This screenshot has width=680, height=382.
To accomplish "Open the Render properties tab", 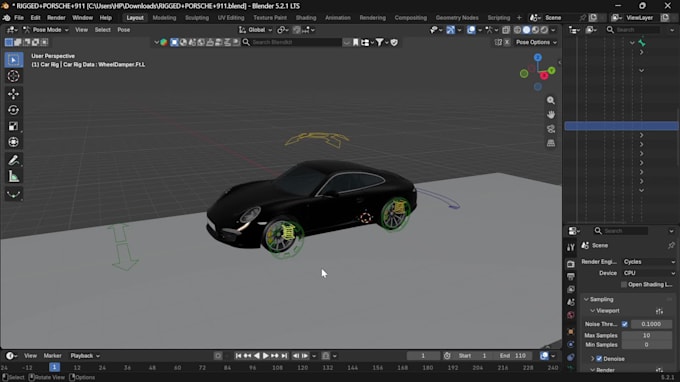I will click(571, 264).
